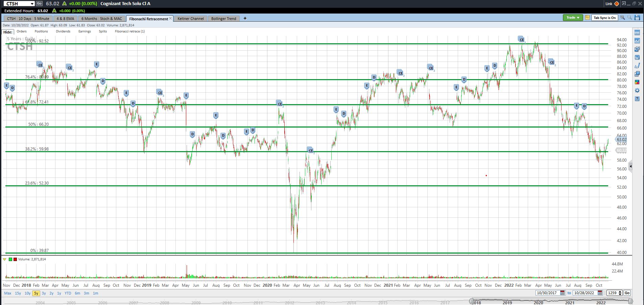
Task: Open the color palette icon in sidebar
Action: 637,82
